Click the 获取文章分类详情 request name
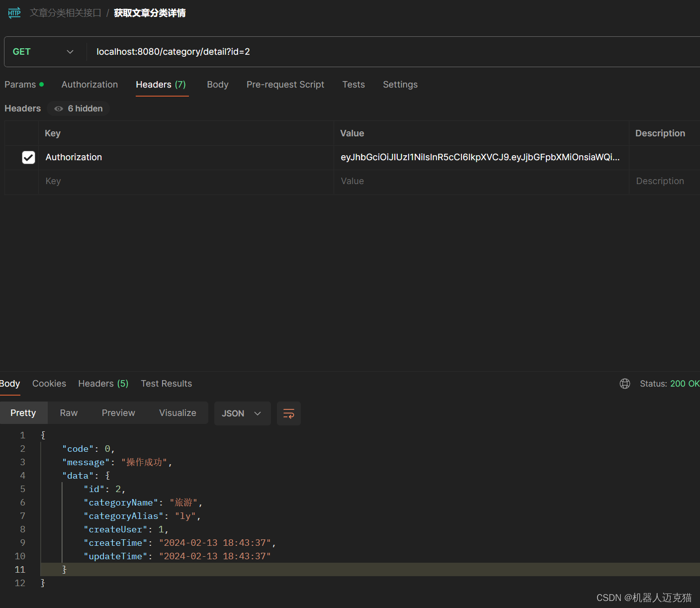The width and height of the screenshot is (700, 608). point(150,13)
